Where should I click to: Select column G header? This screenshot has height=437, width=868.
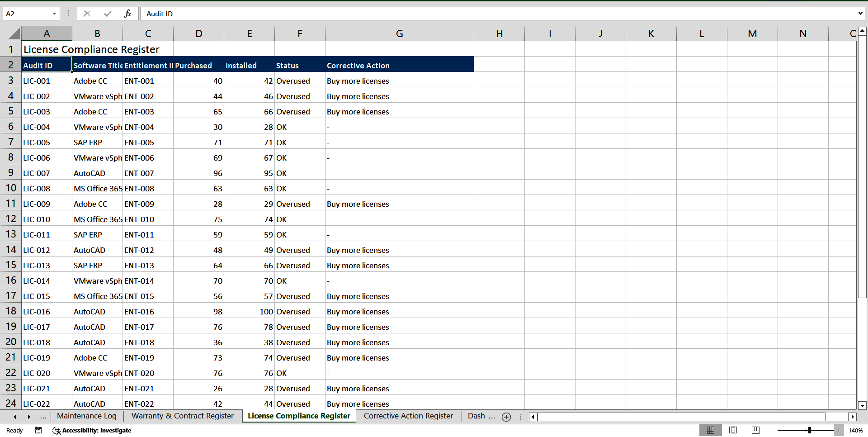click(400, 33)
